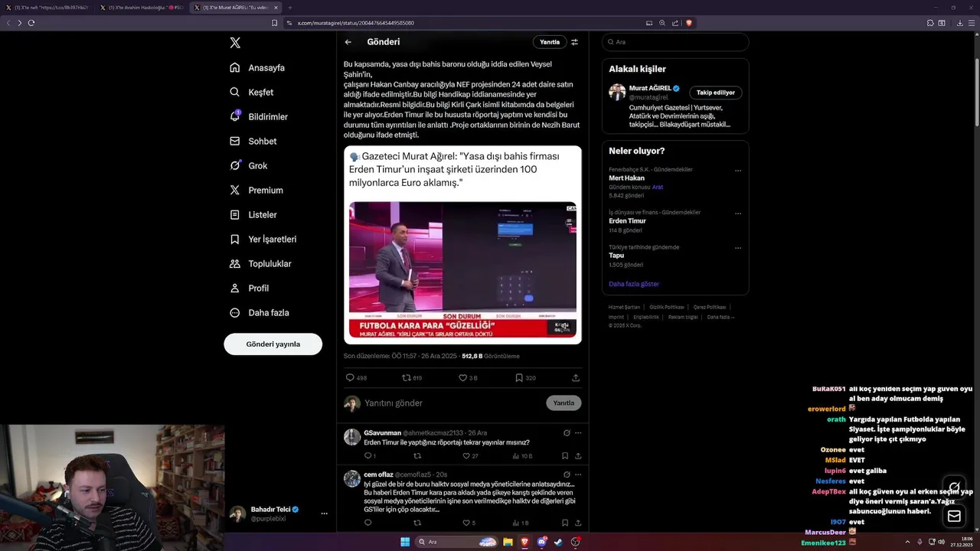Open the Windows Start menu

(x=405, y=542)
